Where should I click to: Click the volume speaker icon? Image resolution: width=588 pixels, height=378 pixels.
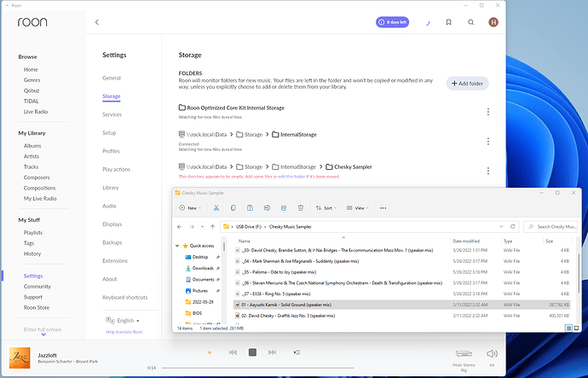491,353
